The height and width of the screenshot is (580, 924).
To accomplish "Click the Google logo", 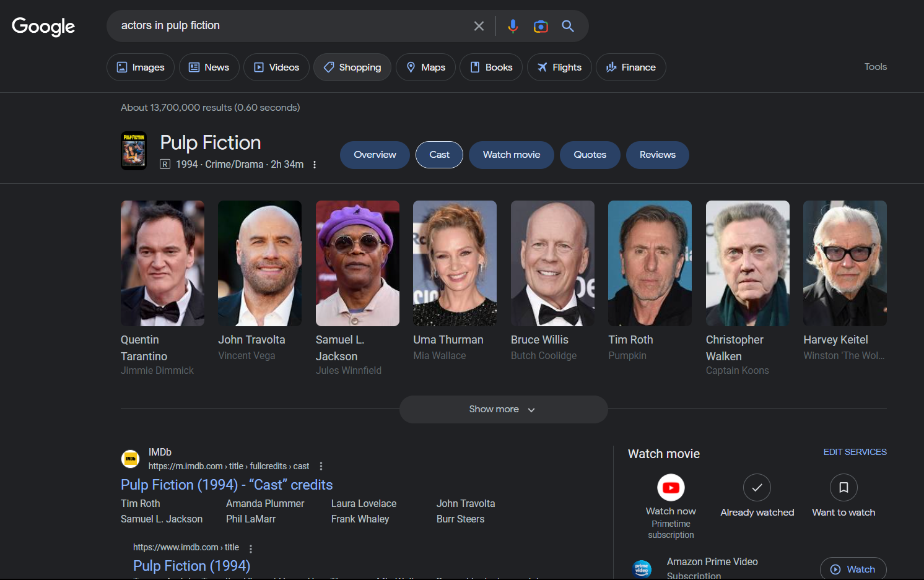I will tap(43, 26).
